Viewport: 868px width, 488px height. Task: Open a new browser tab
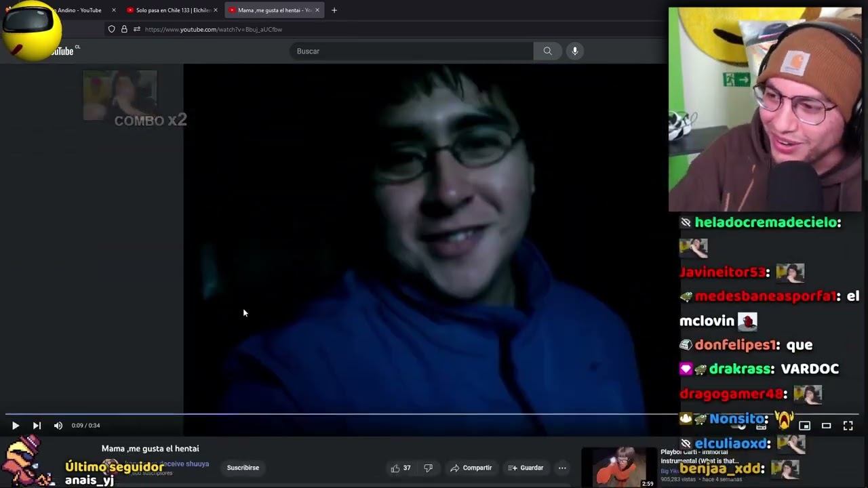coord(334,10)
